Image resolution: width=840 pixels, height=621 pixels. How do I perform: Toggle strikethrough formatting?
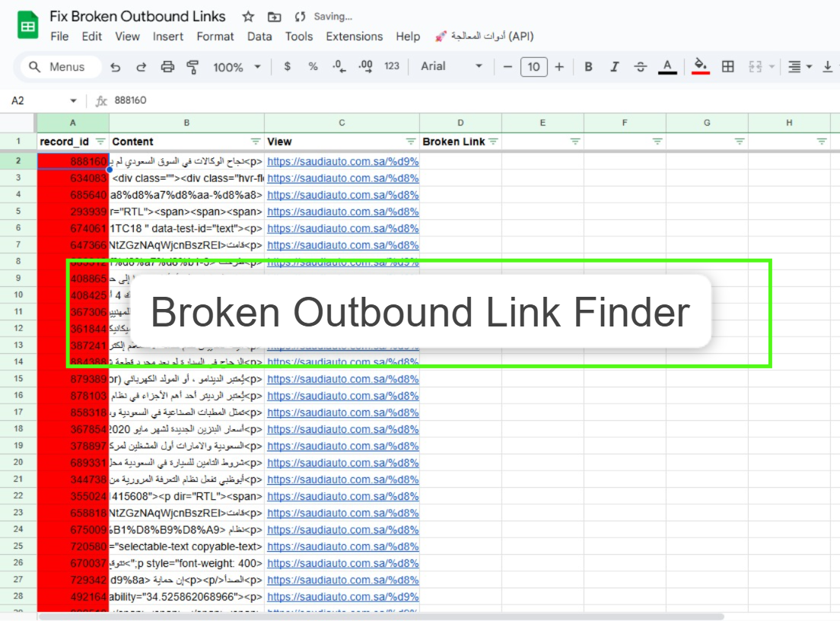640,67
